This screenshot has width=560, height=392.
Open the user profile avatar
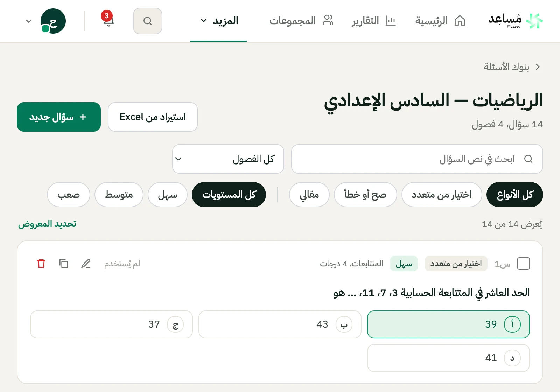53,21
